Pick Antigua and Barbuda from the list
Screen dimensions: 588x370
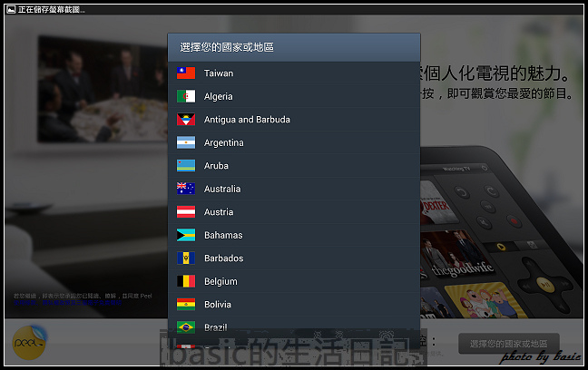pos(294,120)
